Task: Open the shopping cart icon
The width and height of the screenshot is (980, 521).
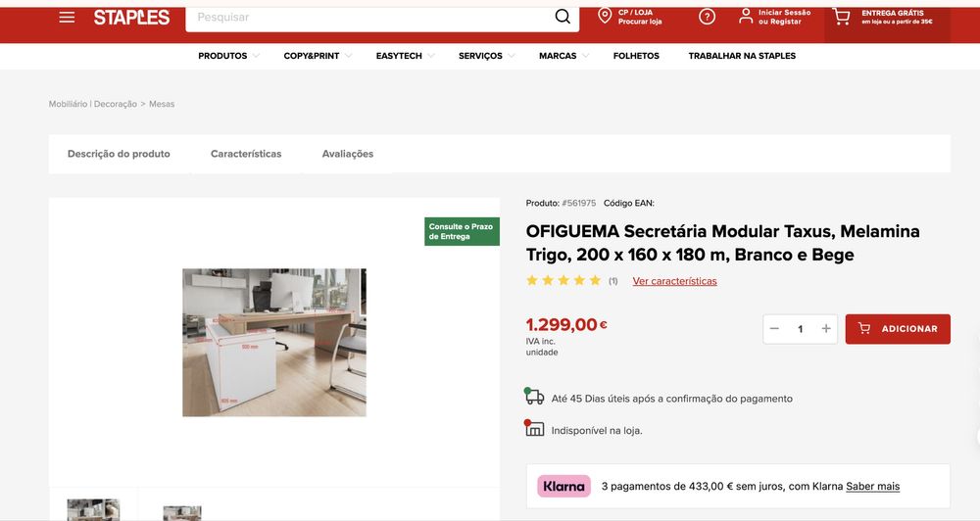Action: click(841, 17)
